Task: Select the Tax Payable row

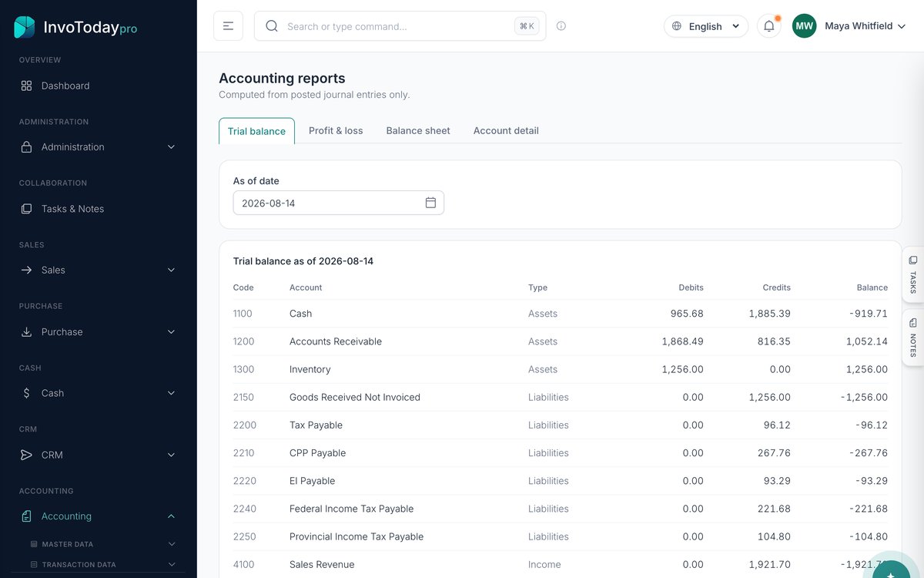Action: click(x=561, y=425)
